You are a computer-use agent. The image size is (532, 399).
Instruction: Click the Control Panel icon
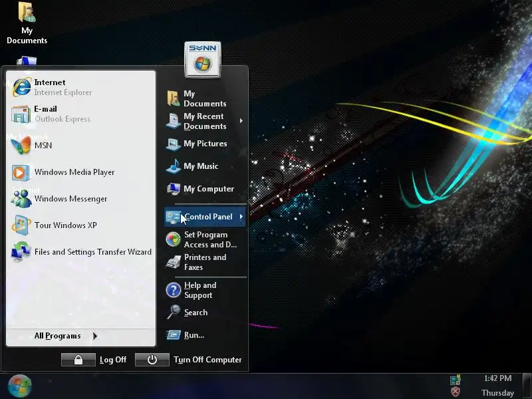click(173, 217)
